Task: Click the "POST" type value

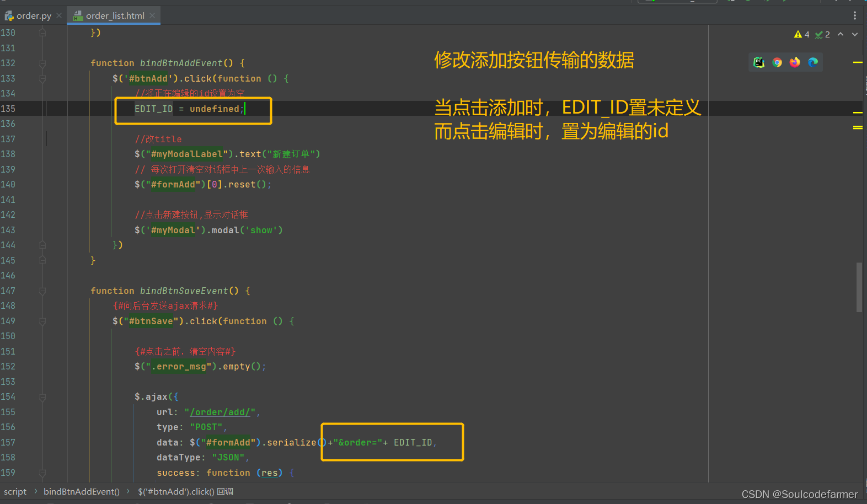Action: pyautogui.click(x=206, y=427)
